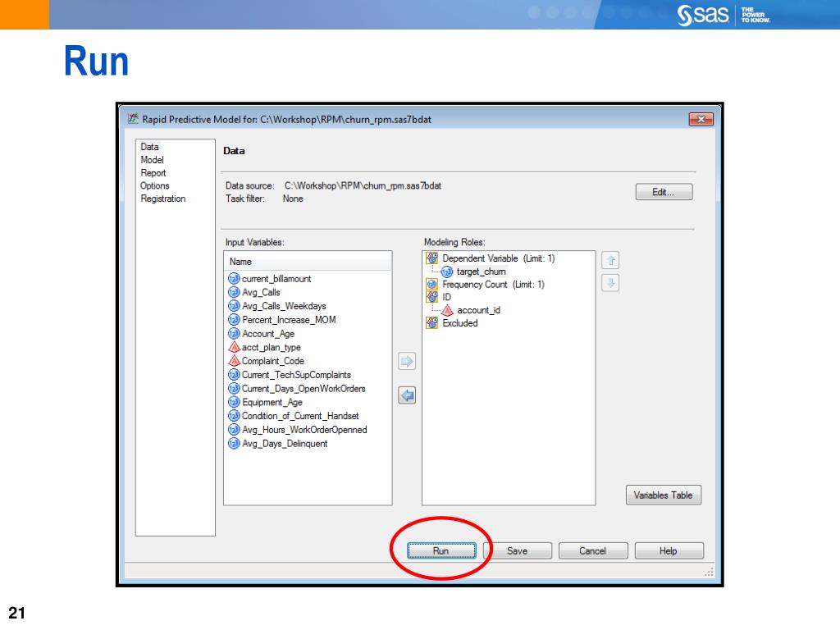Open the Report page in sidebar
Viewport: 840px width, 630px height.
click(153, 172)
